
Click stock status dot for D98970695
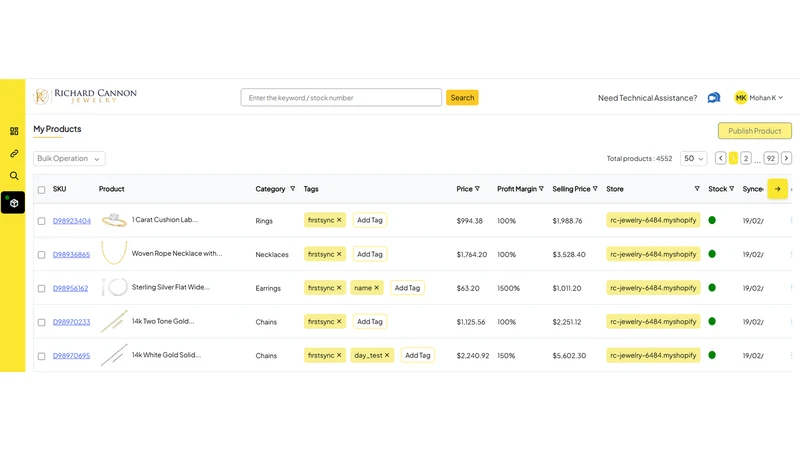[712, 355]
